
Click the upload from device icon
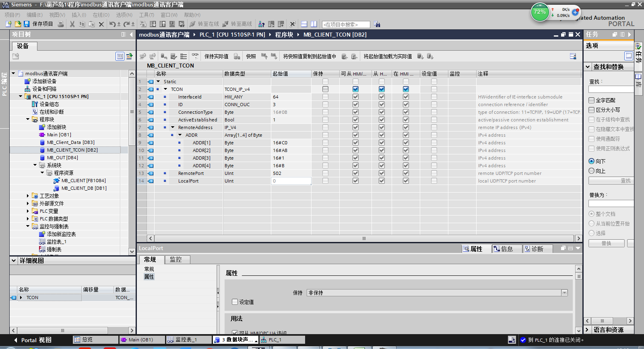[163, 24]
